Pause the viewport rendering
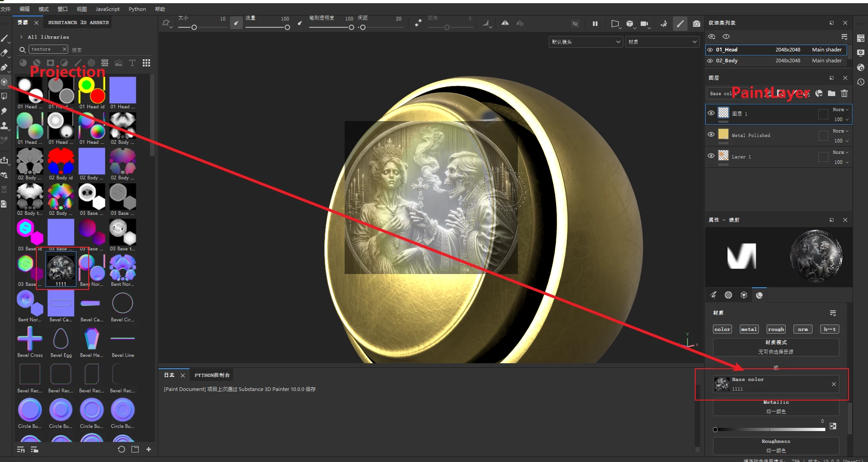The height and width of the screenshot is (462, 868). point(595,24)
